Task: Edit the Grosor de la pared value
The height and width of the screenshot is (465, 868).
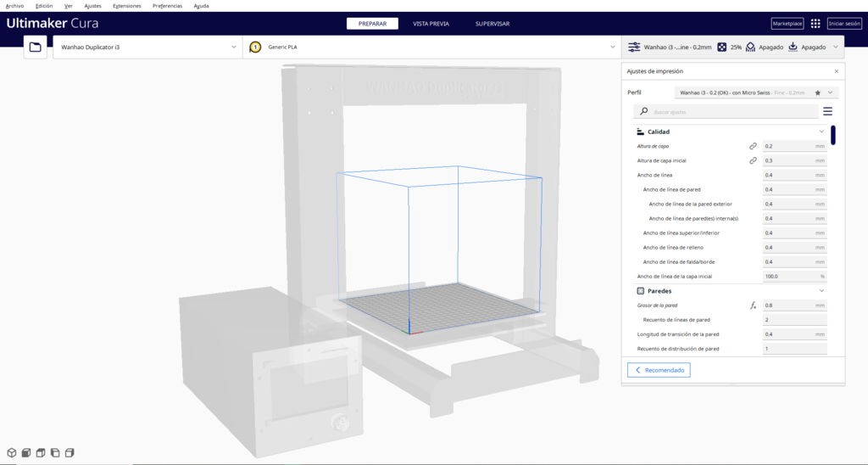Action: coord(794,305)
